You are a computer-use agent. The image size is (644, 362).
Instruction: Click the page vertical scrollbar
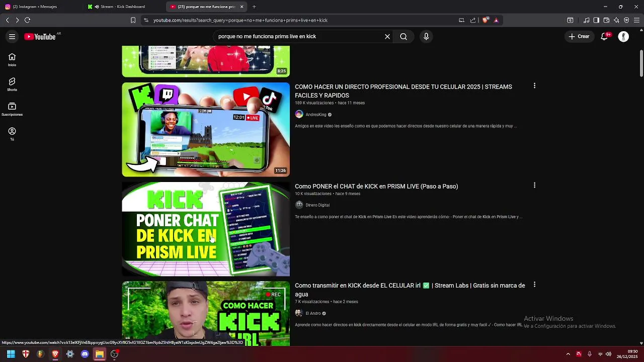641,63
